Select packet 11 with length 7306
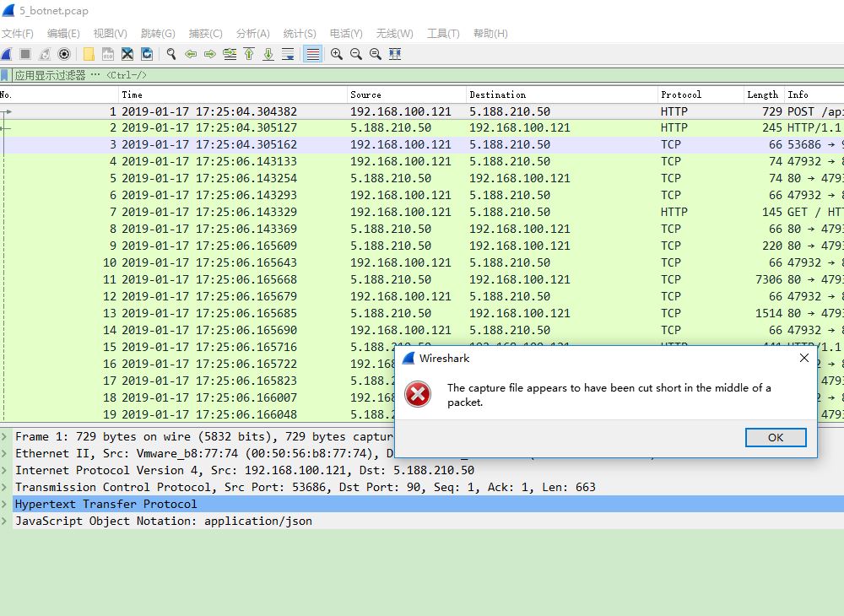Viewport: 844px width, 616px height. [x=422, y=279]
